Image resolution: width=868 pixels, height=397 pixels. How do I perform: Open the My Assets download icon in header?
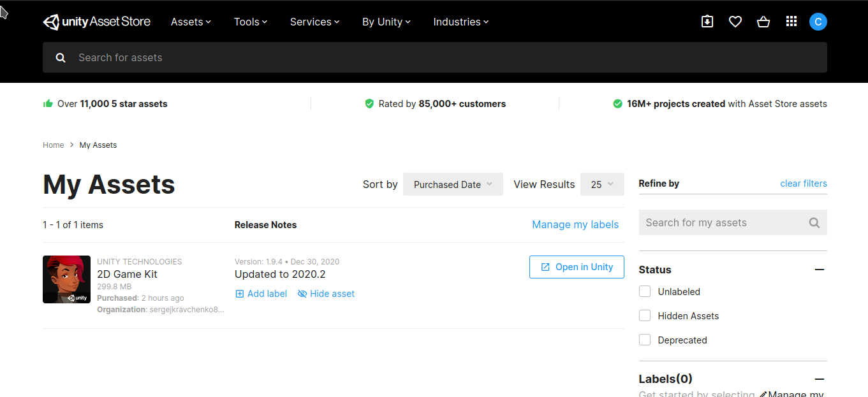(x=707, y=22)
